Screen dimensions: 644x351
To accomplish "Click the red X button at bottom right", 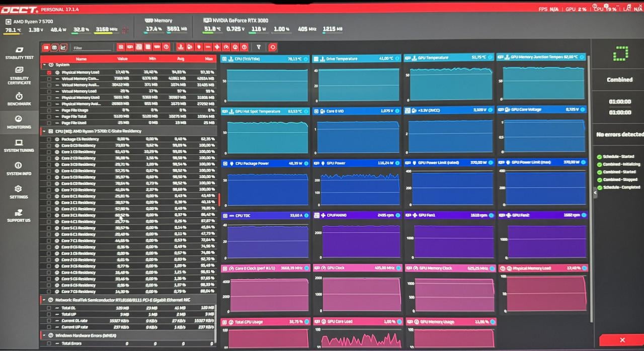I will coord(622,340).
